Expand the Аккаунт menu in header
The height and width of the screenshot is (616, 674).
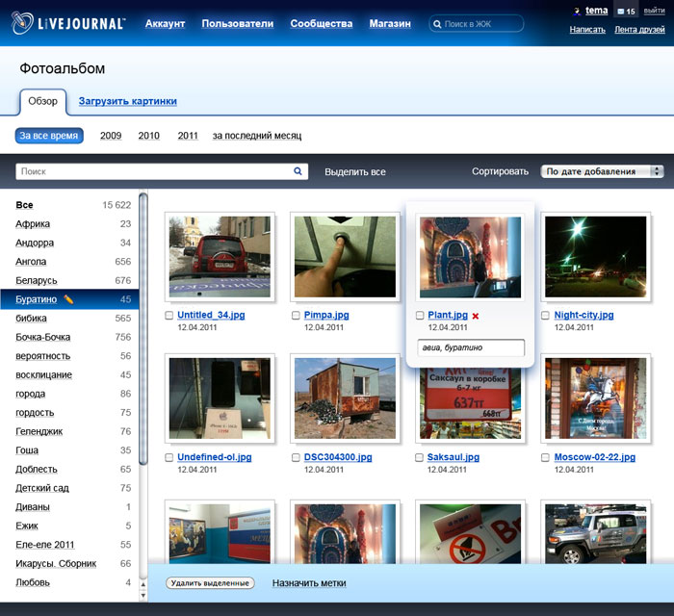(165, 23)
